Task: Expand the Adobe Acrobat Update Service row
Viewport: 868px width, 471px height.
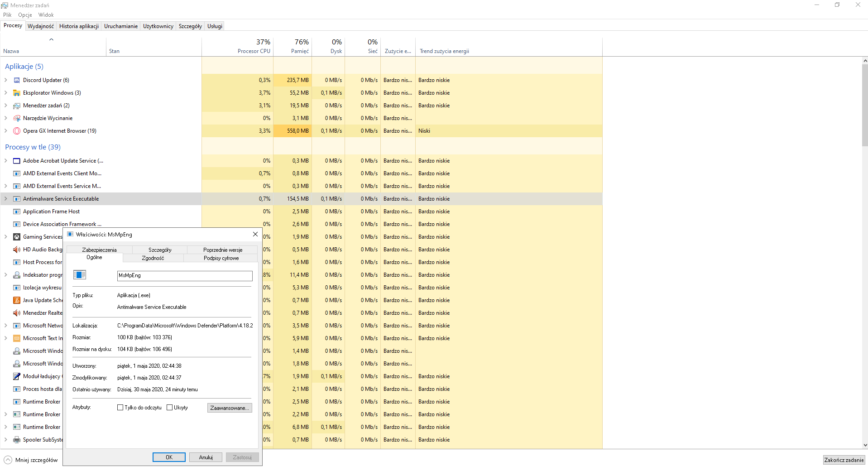Action: click(x=6, y=161)
